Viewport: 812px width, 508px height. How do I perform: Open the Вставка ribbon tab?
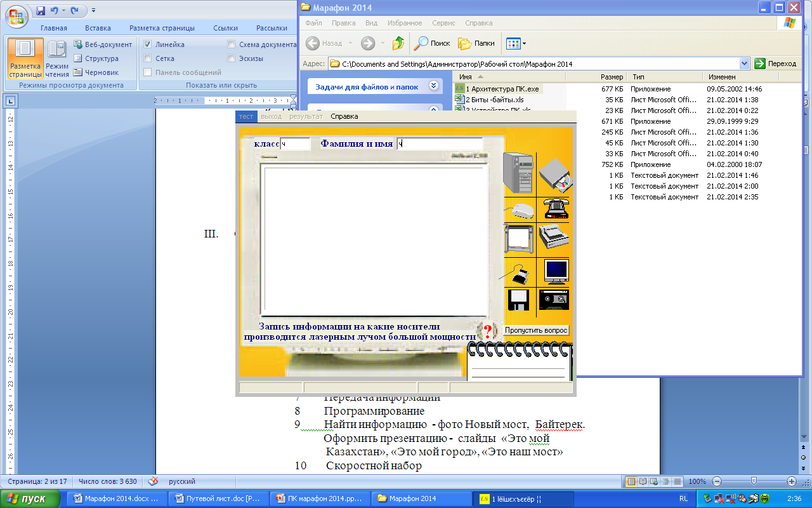tap(98, 28)
